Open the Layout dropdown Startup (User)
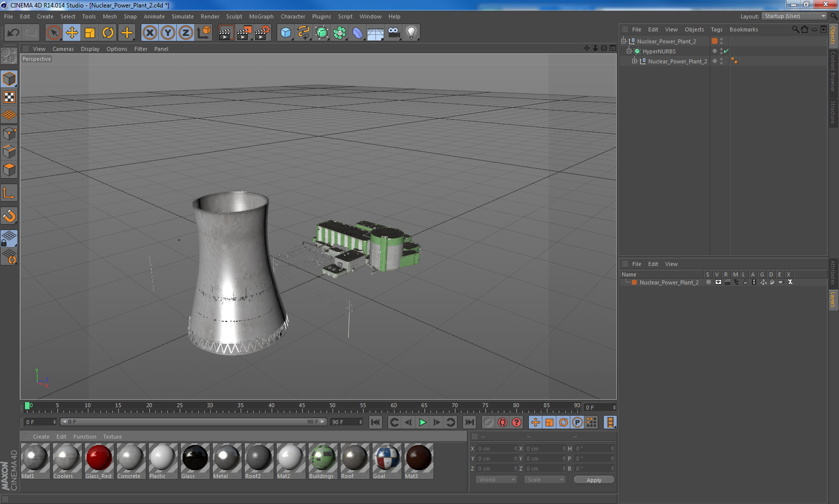The height and width of the screenshot is (504, 839). 795,16
